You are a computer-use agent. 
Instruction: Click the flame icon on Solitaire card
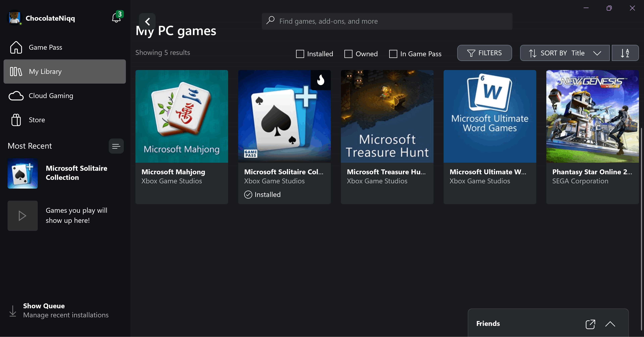(321, 80)
